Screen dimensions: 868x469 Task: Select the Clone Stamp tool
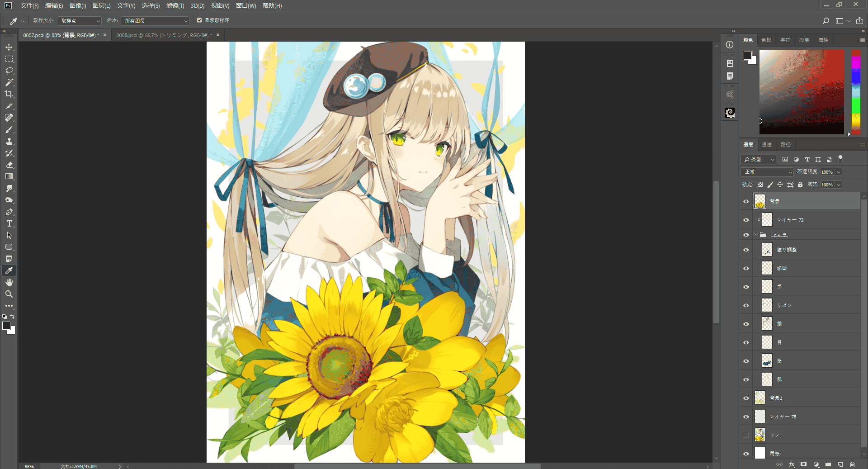click(x=9, y=141)
